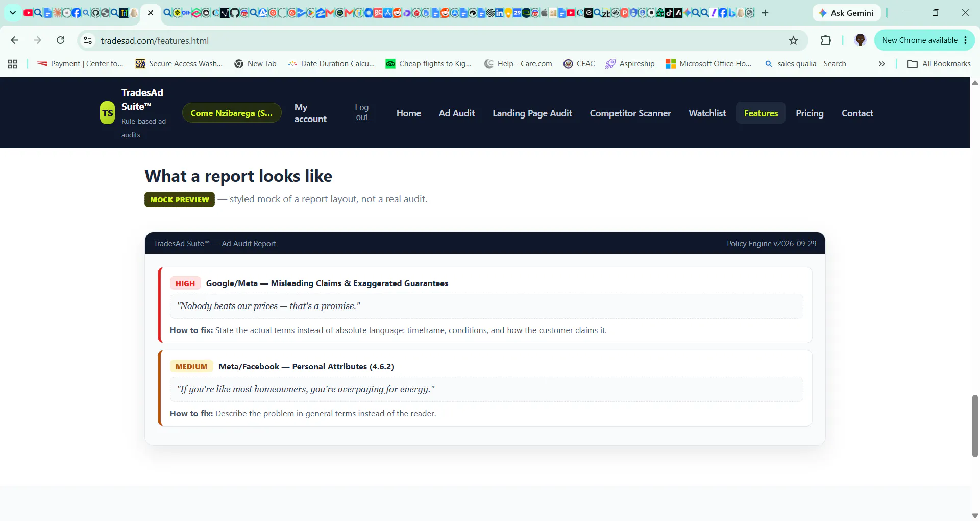The width and height of the screenshot is (980, 521).
Task: Show hidden bookmarks via the chevron
Action: (x=881, y=64)
